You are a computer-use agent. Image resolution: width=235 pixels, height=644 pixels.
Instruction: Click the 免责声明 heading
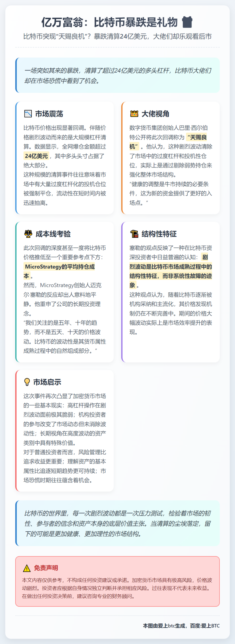46,568
